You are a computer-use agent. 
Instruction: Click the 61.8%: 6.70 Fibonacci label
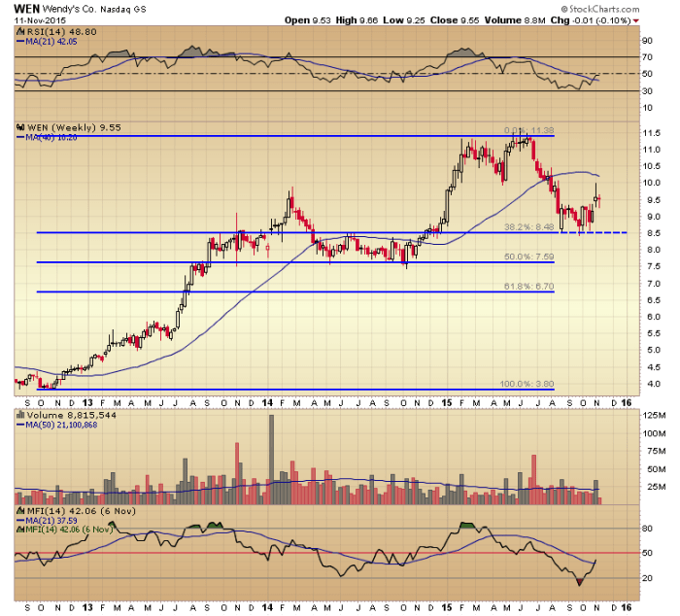pos(528,287)
